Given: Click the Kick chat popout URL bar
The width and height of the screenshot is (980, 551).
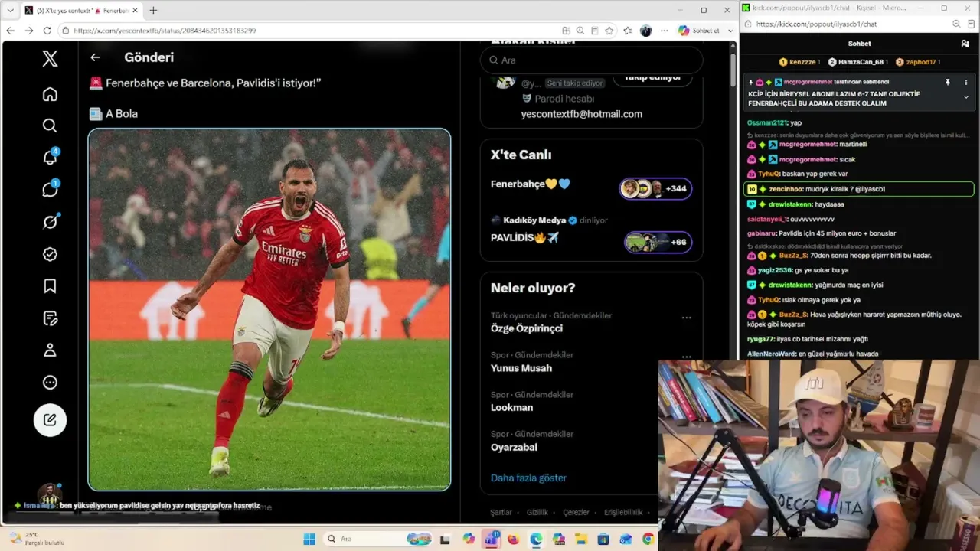Looking at the screenshot, I should click(x=816, y=24).
